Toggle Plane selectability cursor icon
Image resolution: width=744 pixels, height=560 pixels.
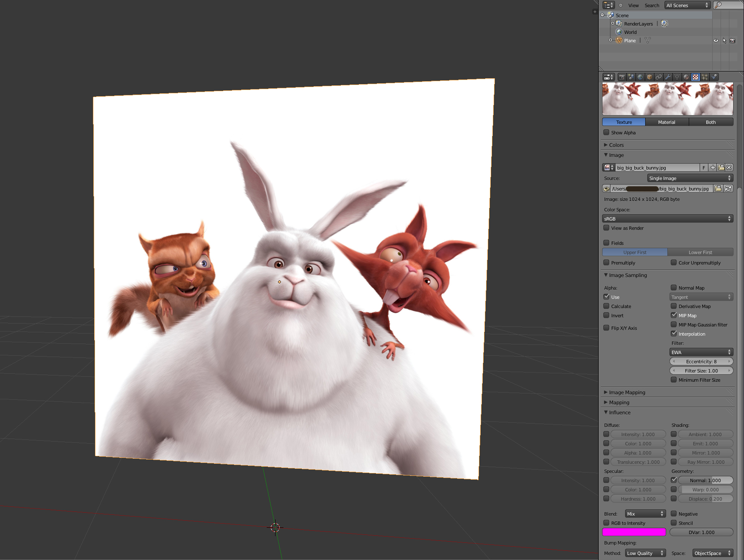(724, 41)
